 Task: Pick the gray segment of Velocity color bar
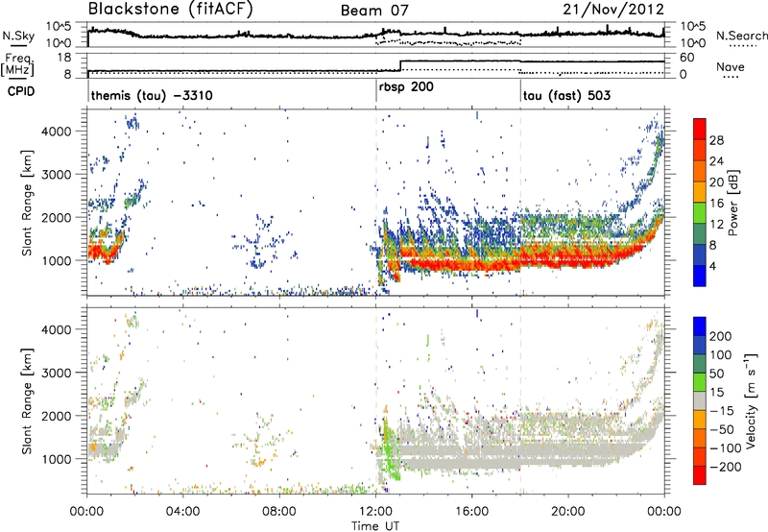tap(700, 400)
